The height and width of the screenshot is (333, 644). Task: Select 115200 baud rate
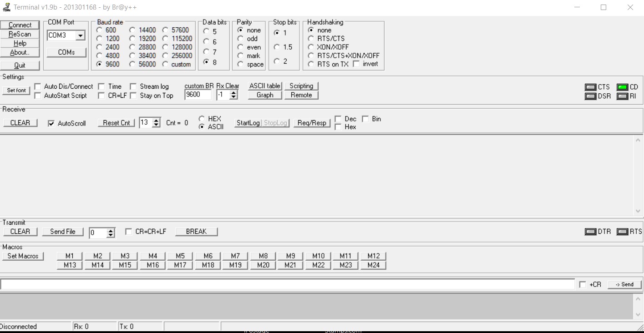coord(165,39)
